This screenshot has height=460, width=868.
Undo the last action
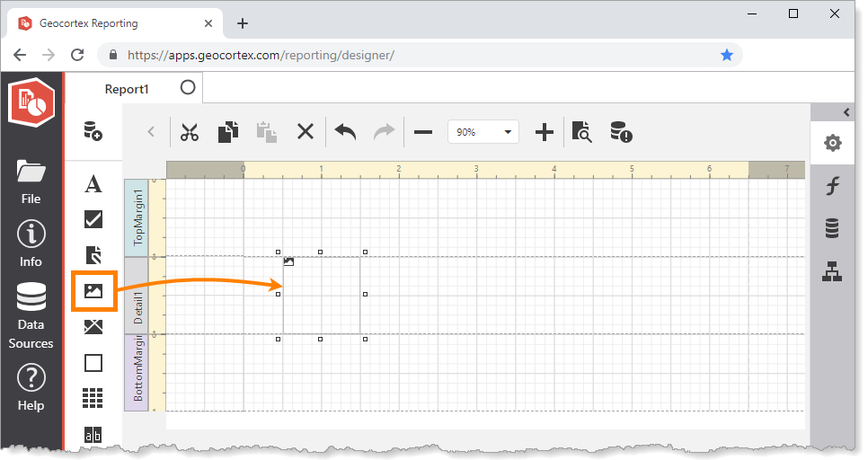tap(345, 132)
